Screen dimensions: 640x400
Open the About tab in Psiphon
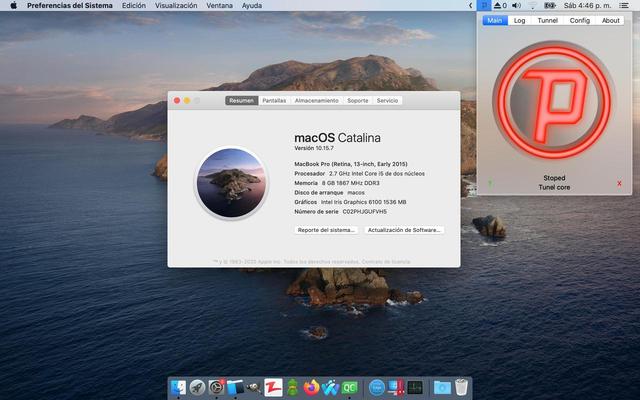tap(610, 20)
